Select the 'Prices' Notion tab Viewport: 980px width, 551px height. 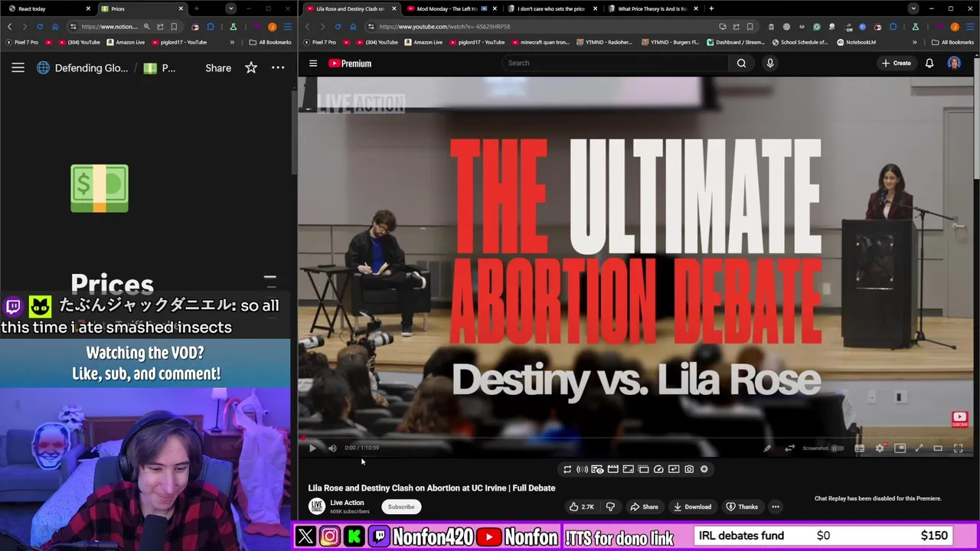point(142,8)
